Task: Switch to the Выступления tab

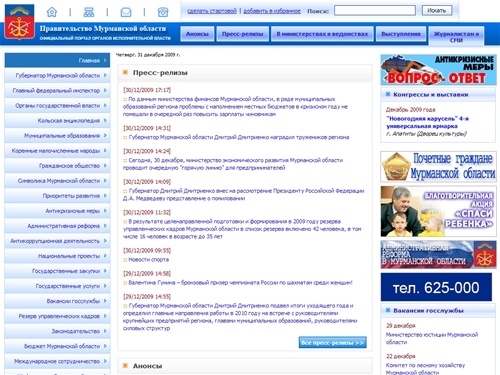Action: (x=401, y=34)
